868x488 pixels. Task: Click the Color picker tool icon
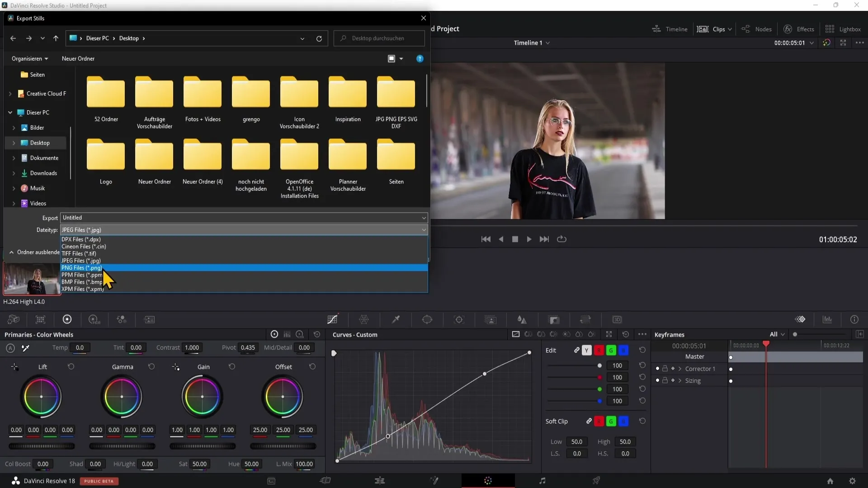[x=396, y=319]
